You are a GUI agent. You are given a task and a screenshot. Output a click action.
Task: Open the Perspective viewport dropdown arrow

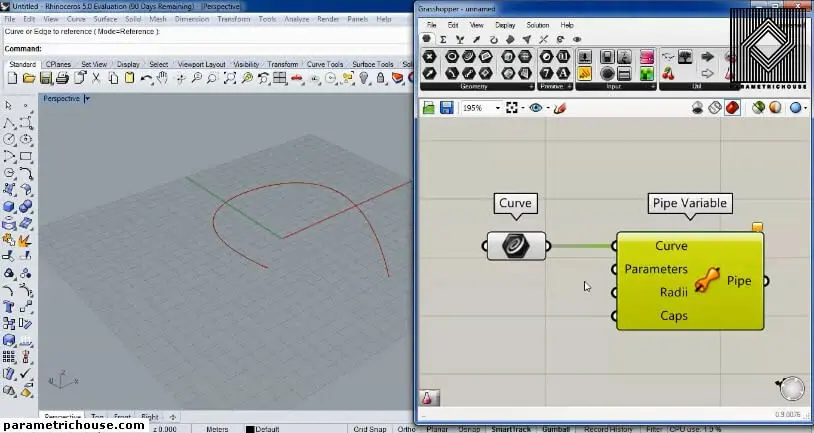pos(87,99)
